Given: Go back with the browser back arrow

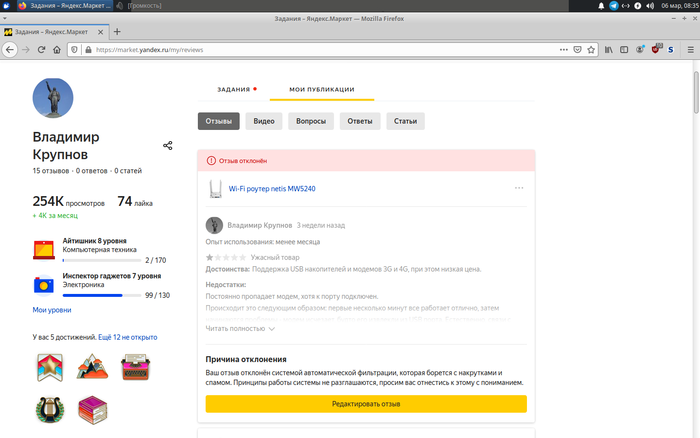Looking at the screenshot, I should pyautogui.click(x=10, y=50).
